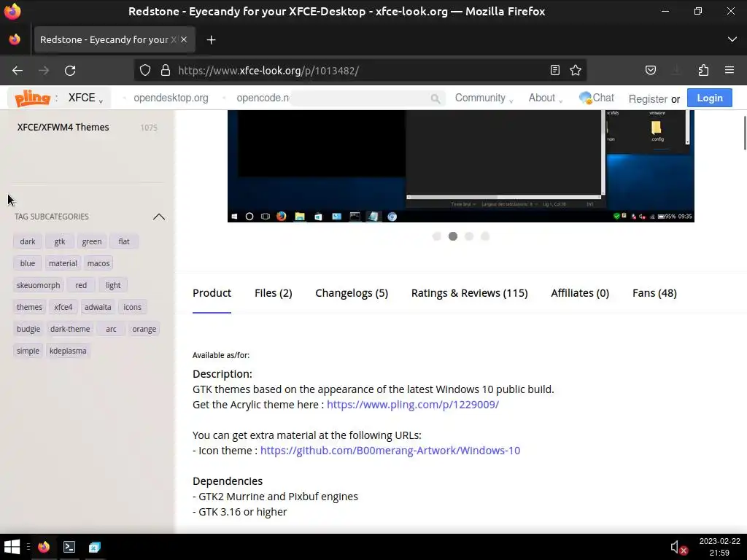
Task: Close the Redstone tab
Action: tap(184, 39)
